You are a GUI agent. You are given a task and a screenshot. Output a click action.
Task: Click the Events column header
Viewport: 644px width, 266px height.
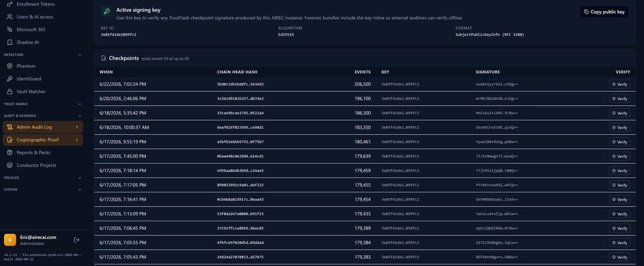point(363,72)
